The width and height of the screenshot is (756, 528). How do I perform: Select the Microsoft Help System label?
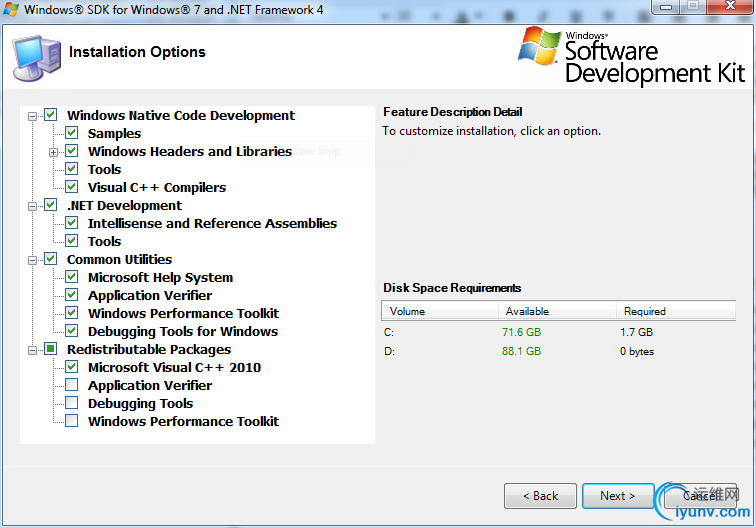(160, 278)
